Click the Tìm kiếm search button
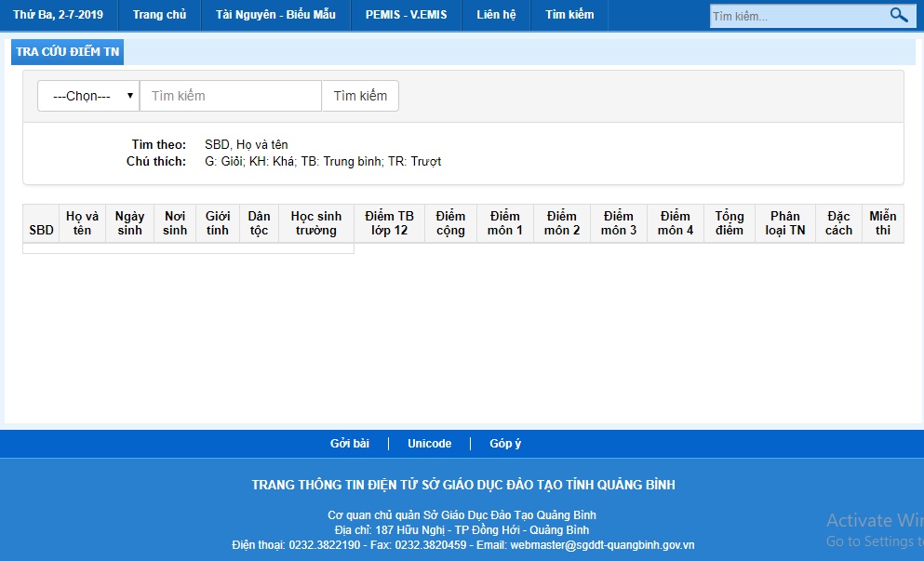 360,96
